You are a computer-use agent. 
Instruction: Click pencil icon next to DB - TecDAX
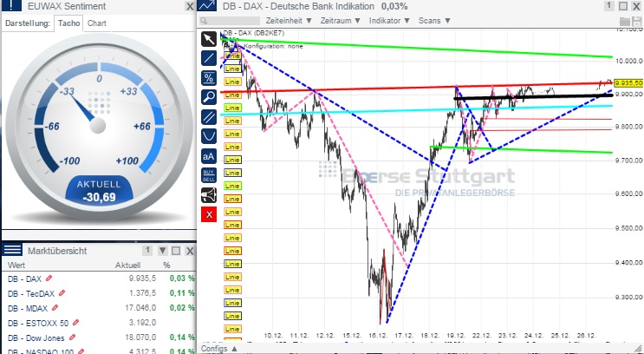[x=62, y=293]
